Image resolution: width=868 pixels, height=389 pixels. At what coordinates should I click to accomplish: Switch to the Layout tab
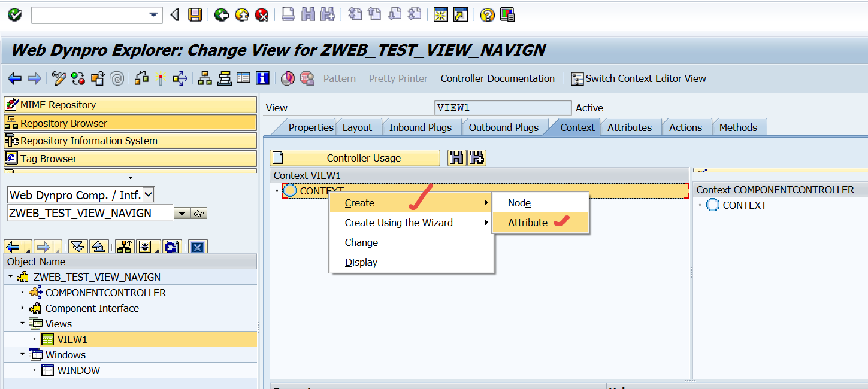pyautogui.click(x=357, y=127)
